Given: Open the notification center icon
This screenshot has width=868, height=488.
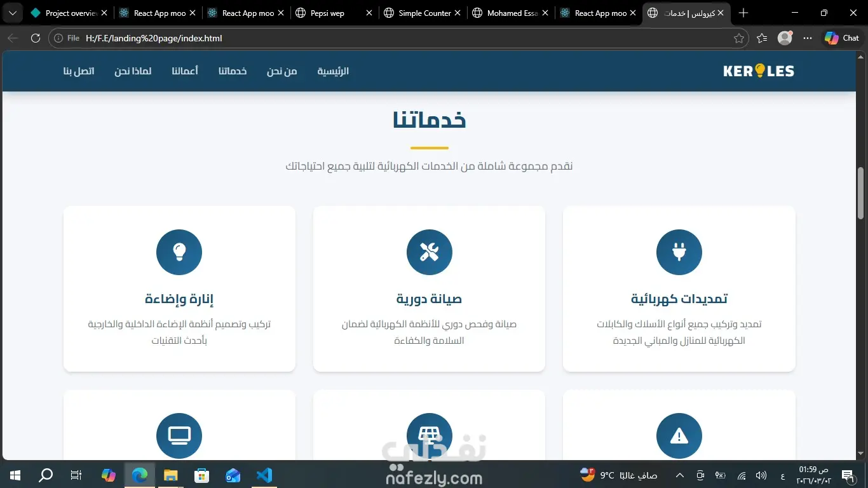Looking at the screenshot, I should tap(847, 475).
